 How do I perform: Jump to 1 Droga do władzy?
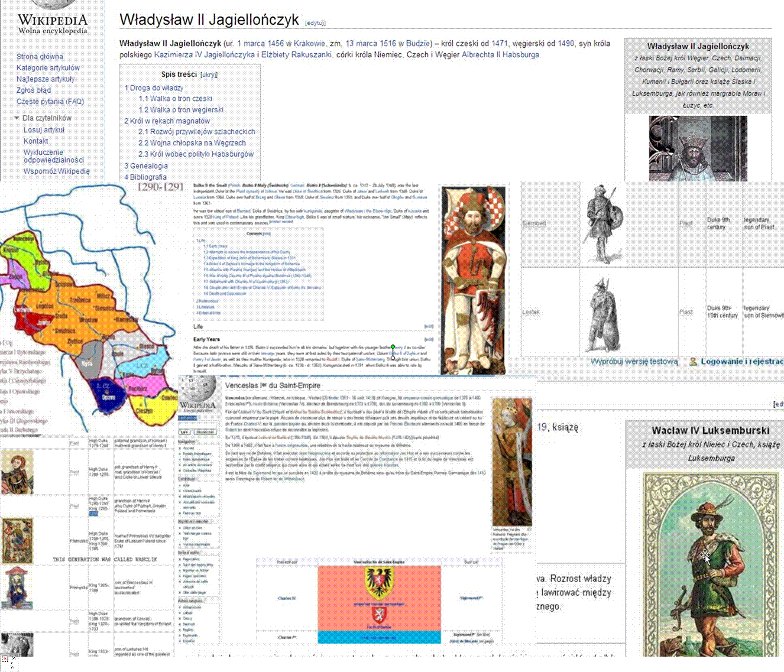[154, 88]
